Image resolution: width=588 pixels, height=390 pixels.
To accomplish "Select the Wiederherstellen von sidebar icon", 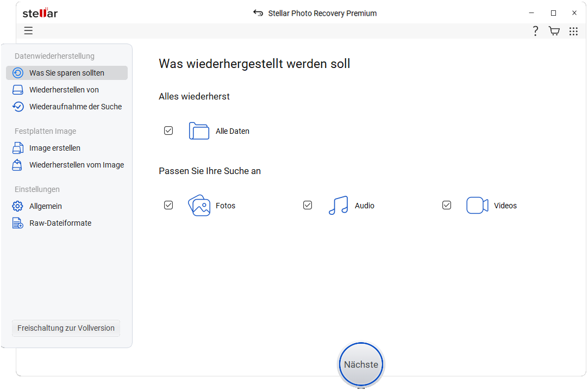I will (17, 89).
